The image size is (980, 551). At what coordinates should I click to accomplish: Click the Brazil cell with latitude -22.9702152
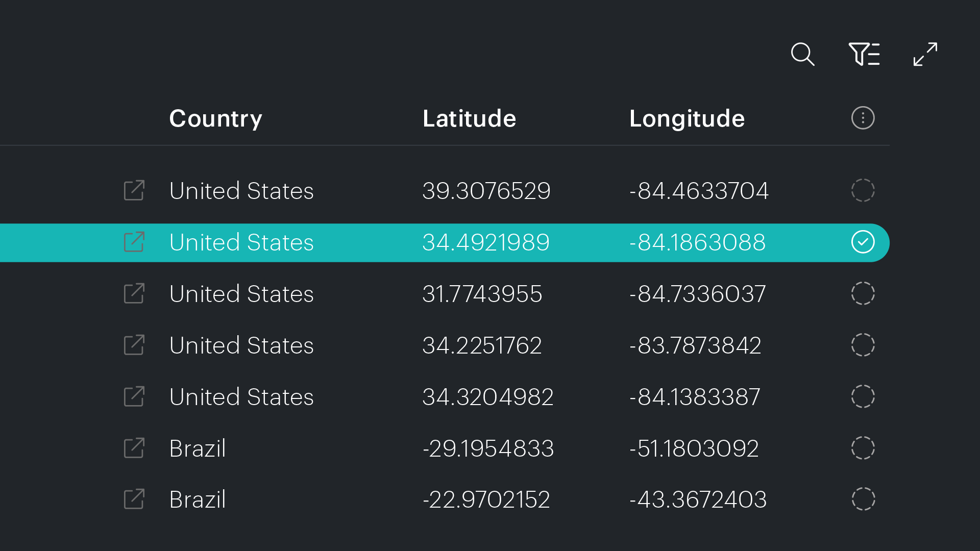point(197,499)
